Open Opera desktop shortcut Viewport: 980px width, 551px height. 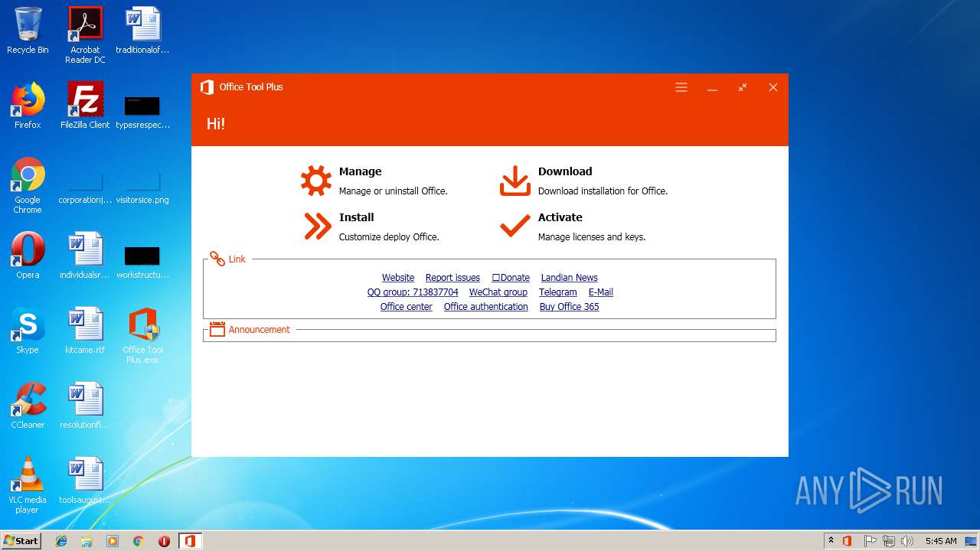28,256
